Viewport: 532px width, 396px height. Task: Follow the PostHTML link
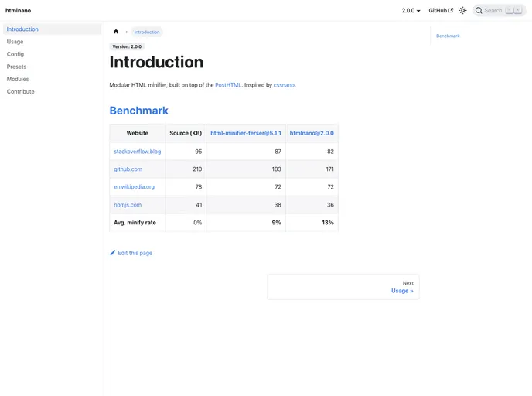pos(228,85)
